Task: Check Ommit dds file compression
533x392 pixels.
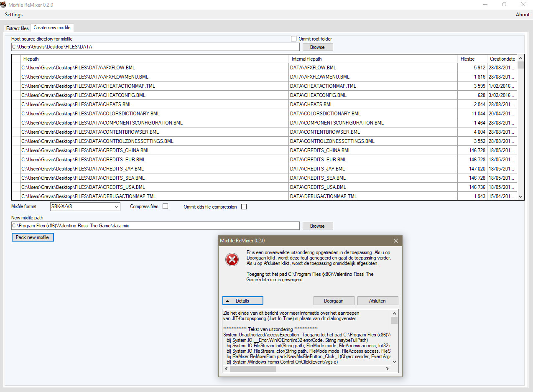Action: pos(244,206)
